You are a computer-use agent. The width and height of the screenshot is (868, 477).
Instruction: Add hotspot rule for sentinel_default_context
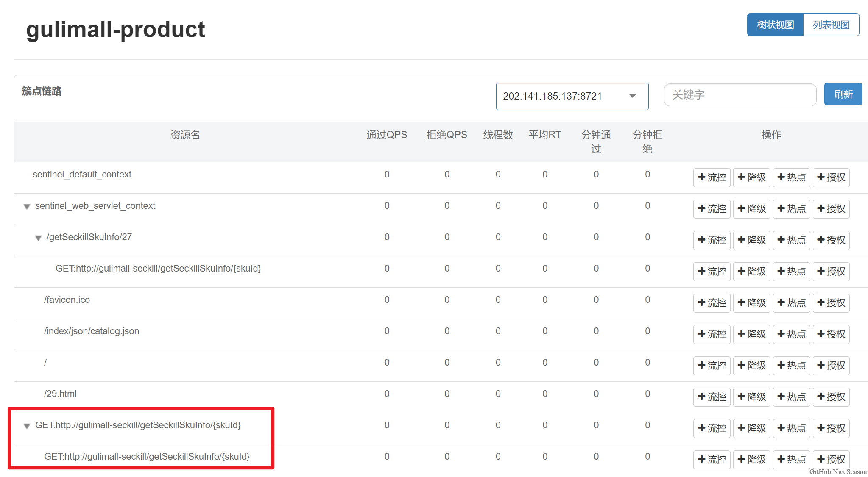pos(791,177)
